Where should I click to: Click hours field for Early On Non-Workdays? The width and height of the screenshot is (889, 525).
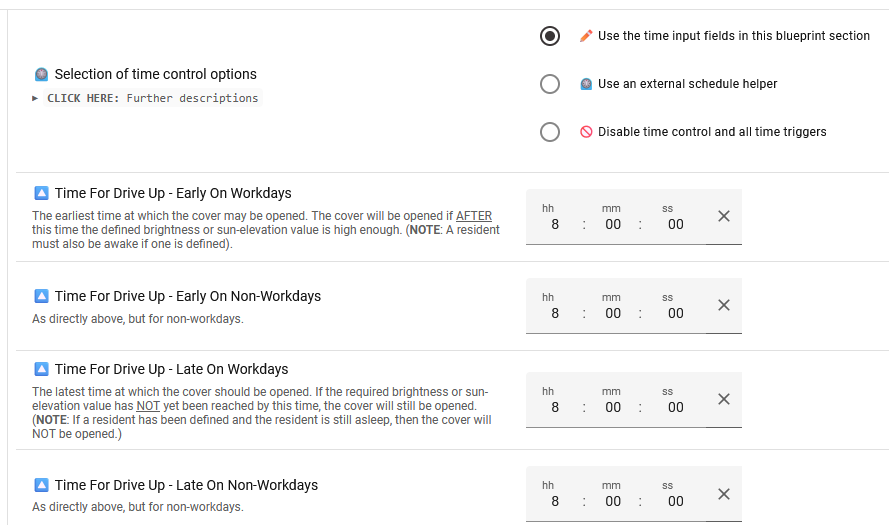[x=554, y=314]
